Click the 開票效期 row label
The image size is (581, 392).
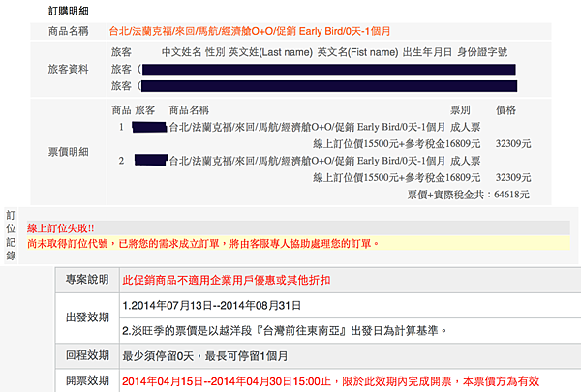(x=87, y=380)
